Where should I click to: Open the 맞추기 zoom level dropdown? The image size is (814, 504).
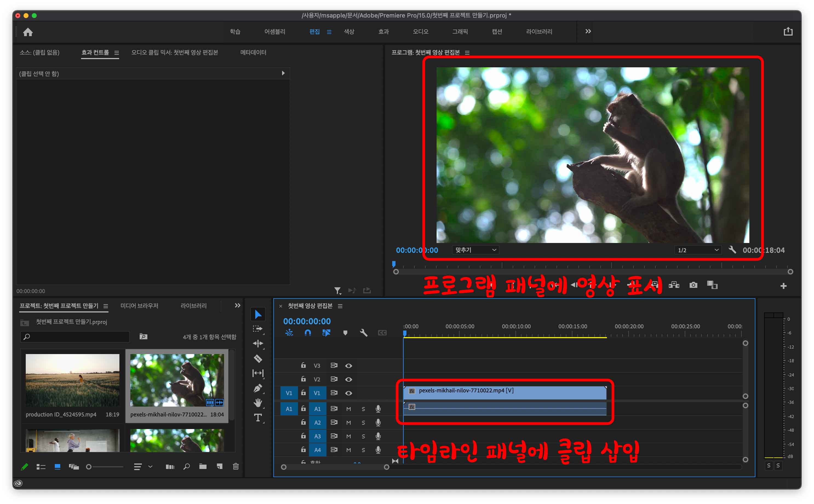click(x=475, y=250)
